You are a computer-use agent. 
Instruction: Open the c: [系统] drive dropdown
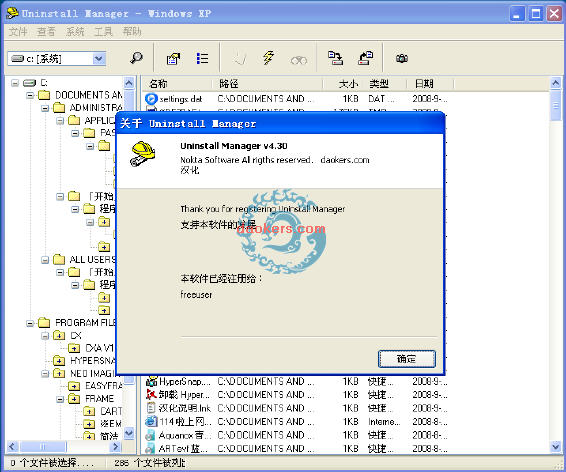tap(99, 58)
